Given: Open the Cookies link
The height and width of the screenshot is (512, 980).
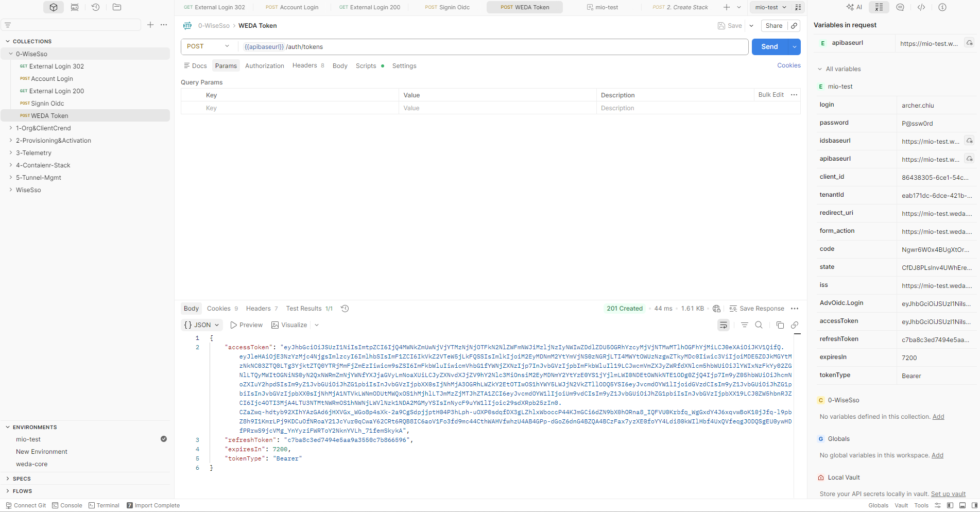Looking at the screenshot, I should (x=788, y=65).
